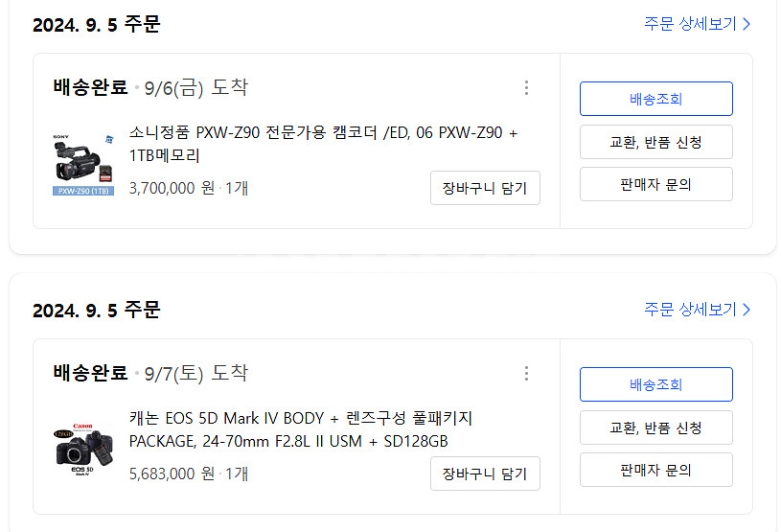
Task: Add Canon EOS 5D package via 장바구니 담기
Action: click(485, 474)
